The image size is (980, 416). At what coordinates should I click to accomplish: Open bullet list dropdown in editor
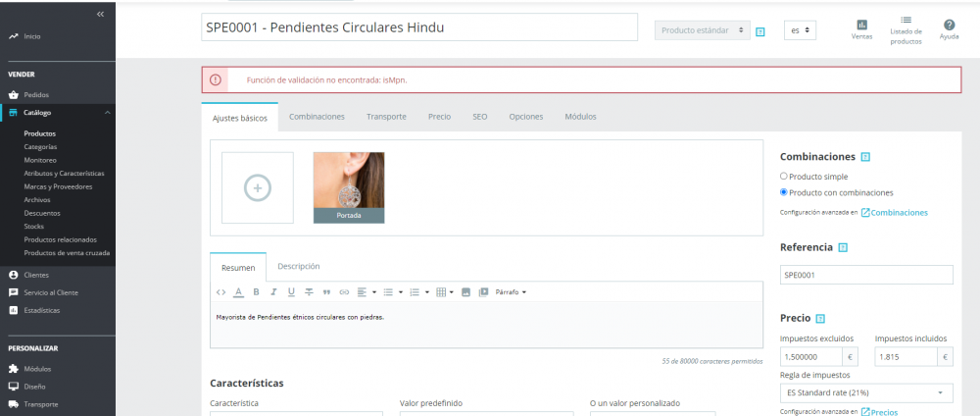coord(393,292)
